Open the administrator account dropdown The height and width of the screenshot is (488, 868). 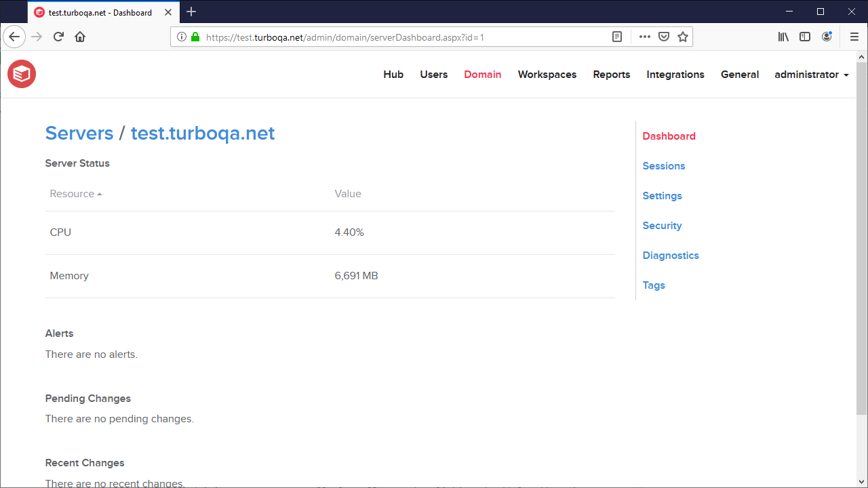tap(811, 75)
